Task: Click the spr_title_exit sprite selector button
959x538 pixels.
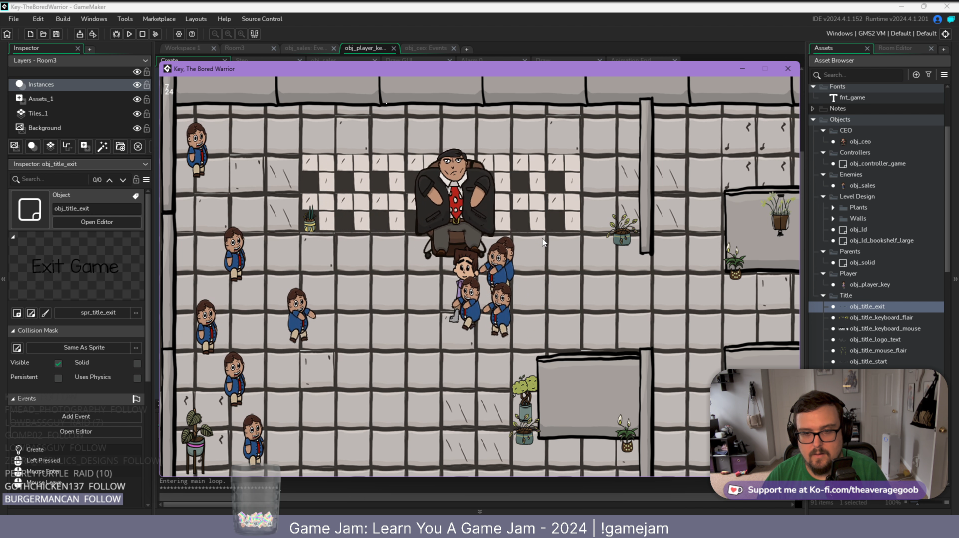Action: click(x=92, y=313)
